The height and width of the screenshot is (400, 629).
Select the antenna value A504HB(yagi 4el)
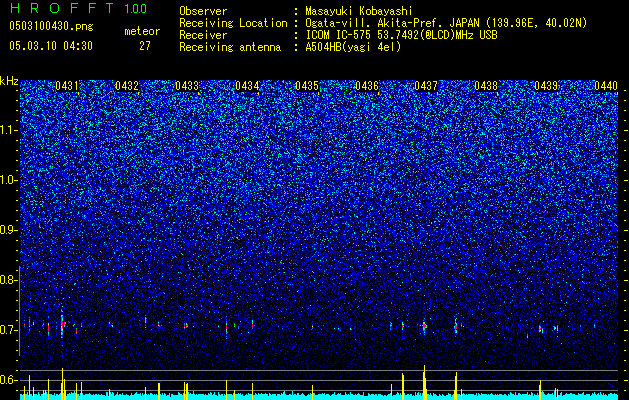(x=353, y=47)
